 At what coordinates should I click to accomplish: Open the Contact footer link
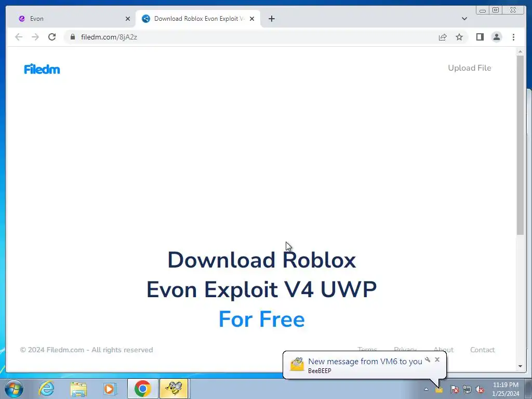[482, 350]
